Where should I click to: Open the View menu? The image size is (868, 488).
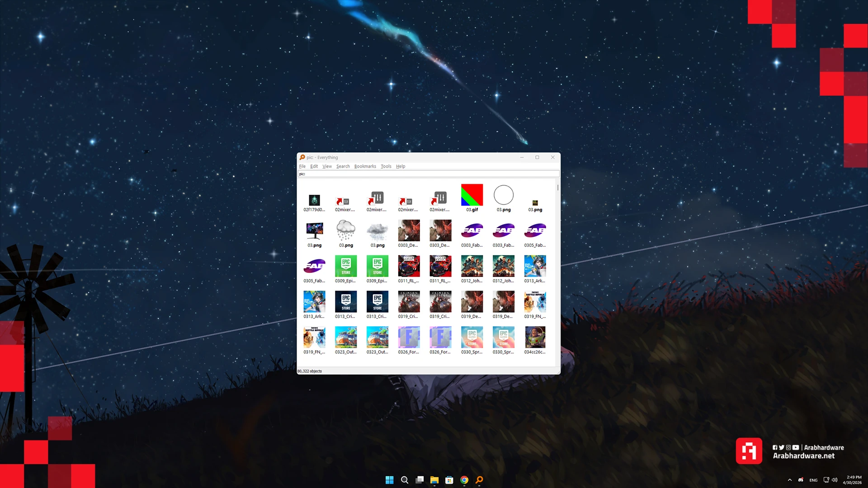[327, 166]
